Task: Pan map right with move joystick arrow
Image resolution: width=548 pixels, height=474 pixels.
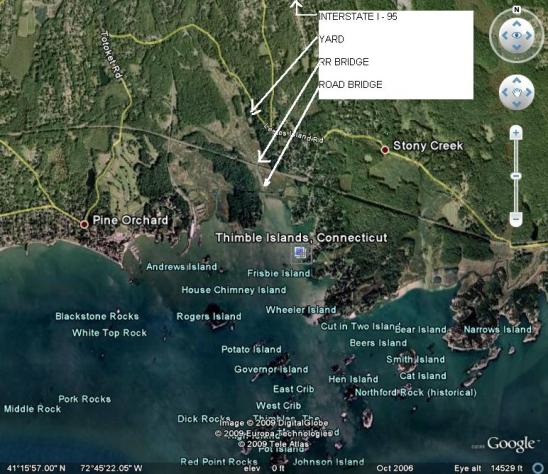Action: click(x=528, y=92)
